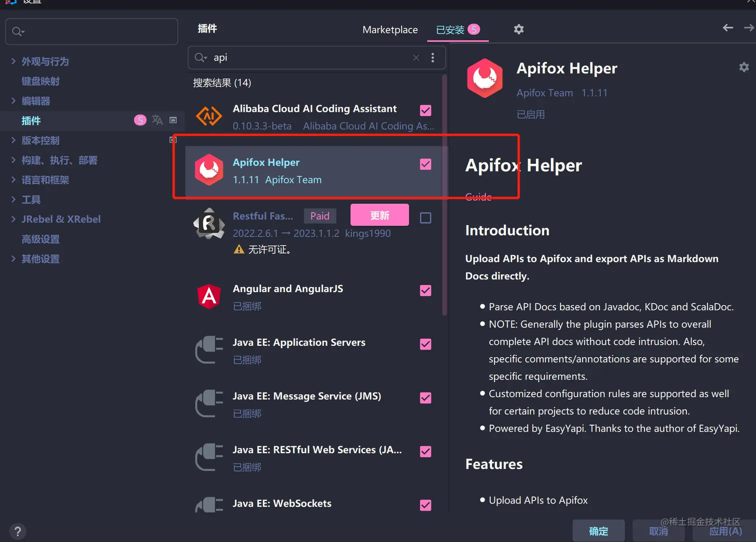Toggle Java EE RESTful Web Services checkbox
Image resolution: width=756 pixels, height=542 pixels.
click(x=425, y=452)
